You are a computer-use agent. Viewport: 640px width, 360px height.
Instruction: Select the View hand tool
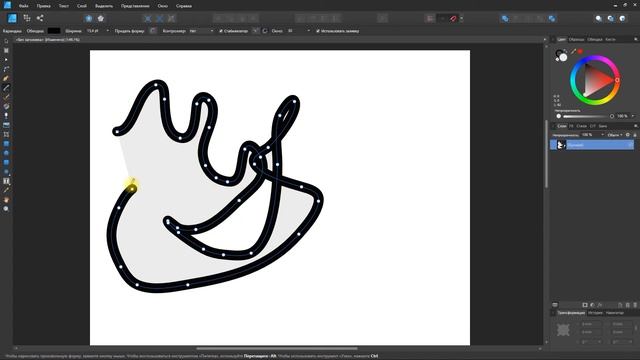coord(6,200)
